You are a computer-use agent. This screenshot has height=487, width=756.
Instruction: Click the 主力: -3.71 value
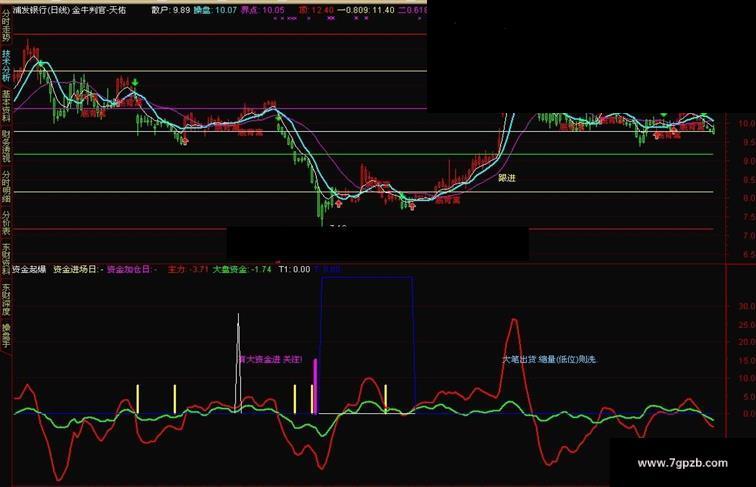pos(188,270)
